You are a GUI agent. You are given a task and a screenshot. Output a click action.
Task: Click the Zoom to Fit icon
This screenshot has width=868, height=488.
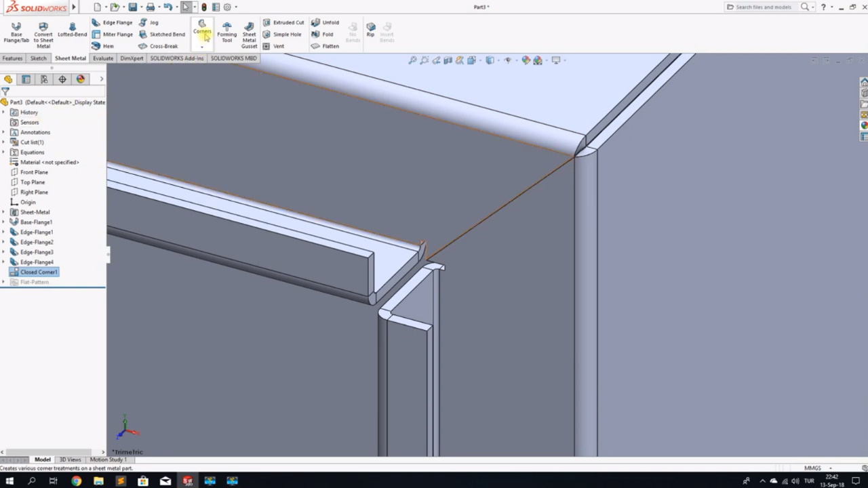click(x=412, y=60)
